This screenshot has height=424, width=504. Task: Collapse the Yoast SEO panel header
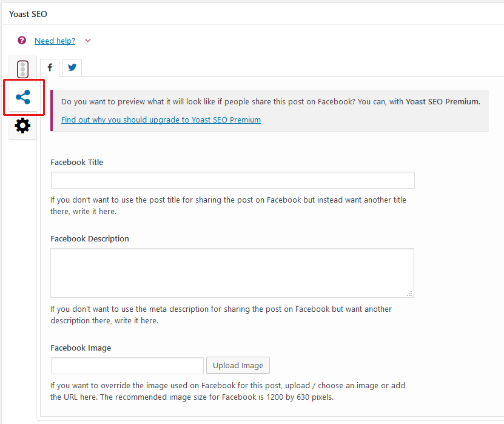click(x=28, y=14)
